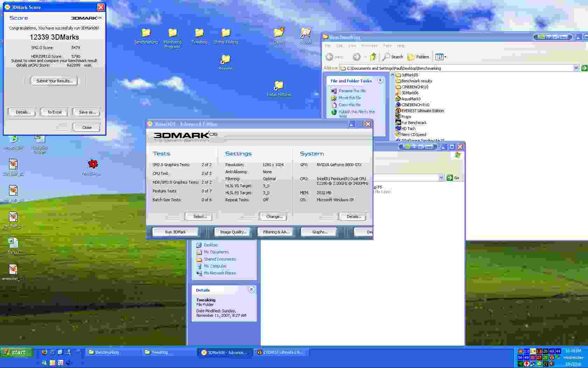Open File menu in Benchmarking window
The image size is (588, 368).
click(x=328, y=46)
